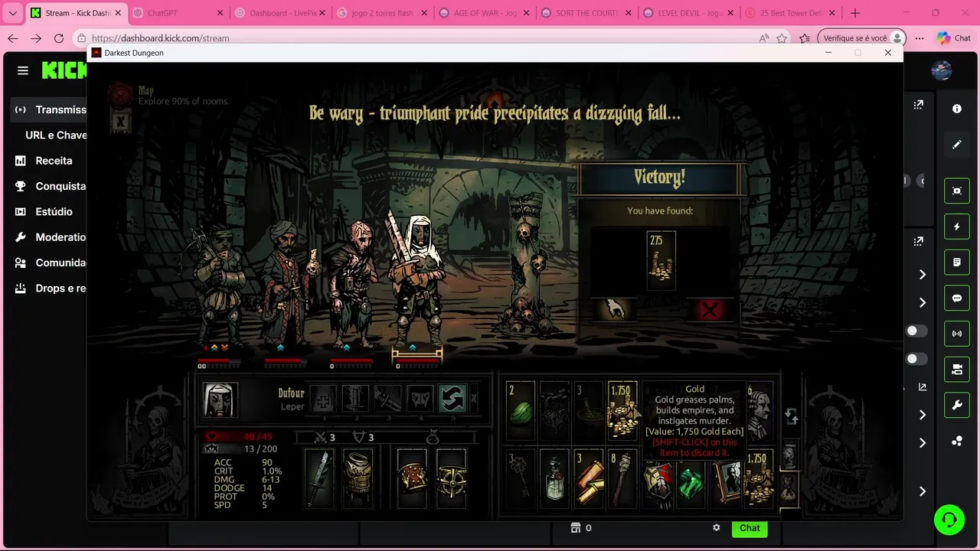This screenshot has height=551, width=980.
Task: Toggle the switch beside the video camera icon
Action: tap(916, 359)
